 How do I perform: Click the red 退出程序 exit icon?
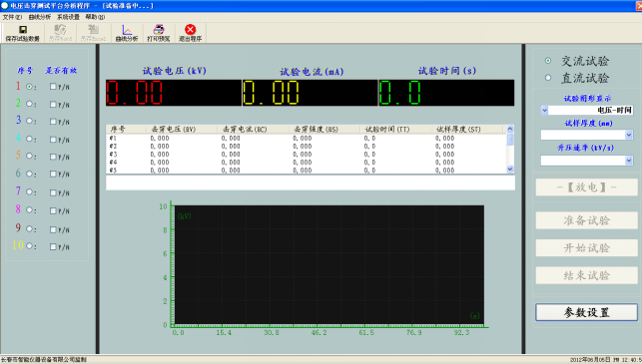coord(190,30)
